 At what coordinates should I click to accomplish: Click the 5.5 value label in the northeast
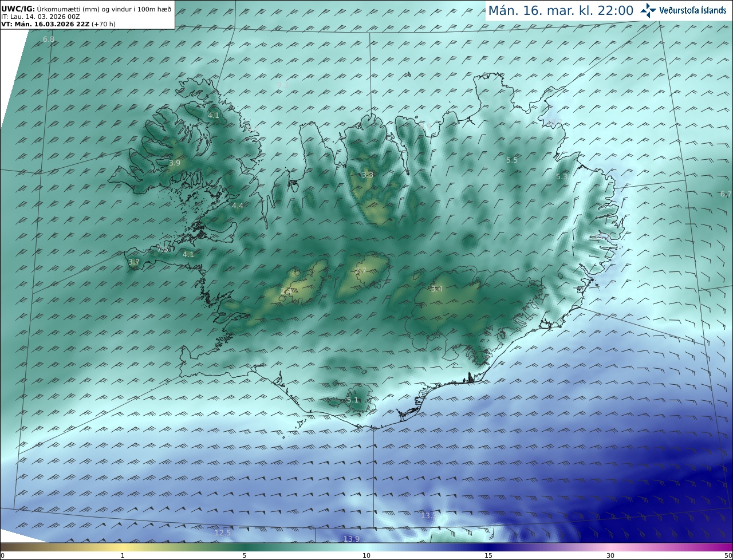click(x=512, y=160)
